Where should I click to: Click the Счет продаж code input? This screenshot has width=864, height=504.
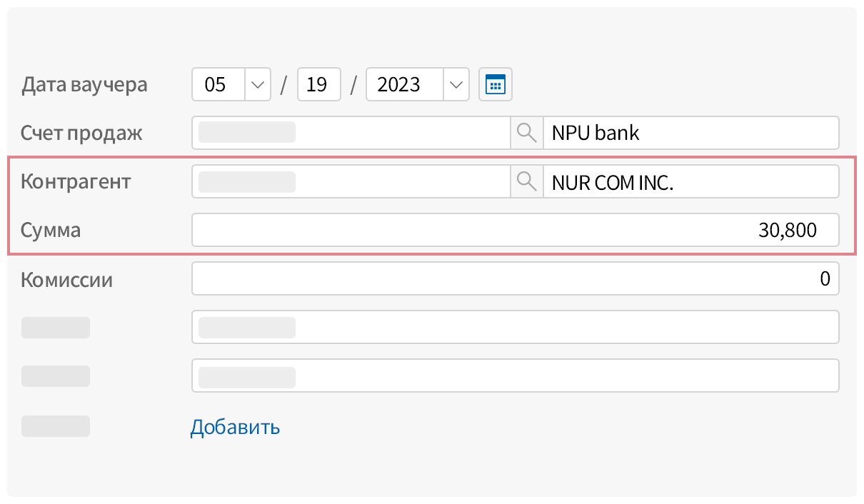[x=350, y=133]
